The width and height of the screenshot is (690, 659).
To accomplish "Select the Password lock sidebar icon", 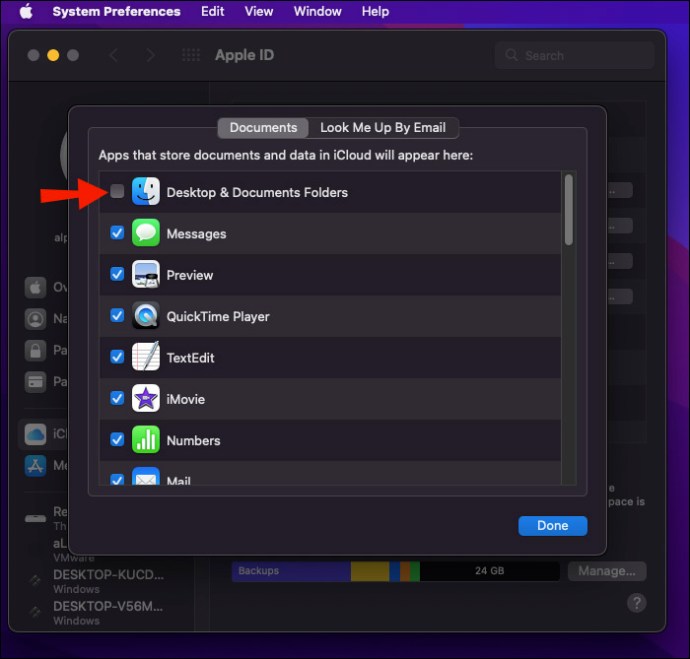I will 35,351.
